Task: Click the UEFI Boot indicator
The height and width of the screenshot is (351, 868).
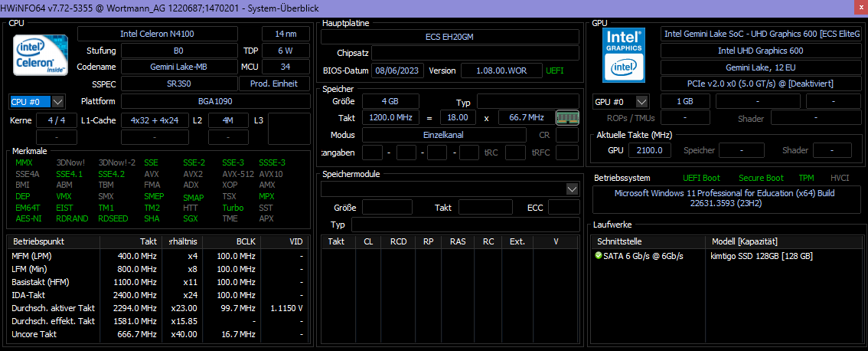Action: pos(701,178)
